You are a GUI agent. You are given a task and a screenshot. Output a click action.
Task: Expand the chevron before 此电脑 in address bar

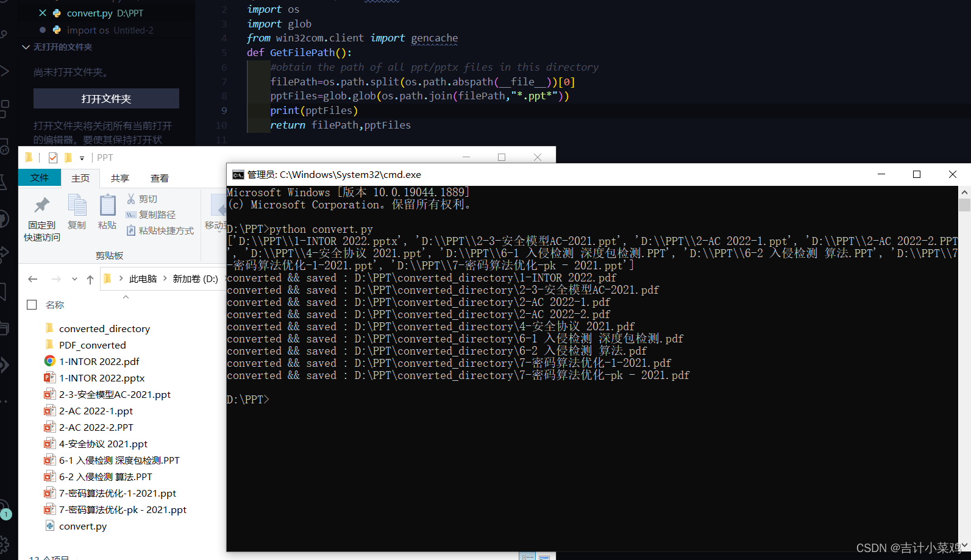121,278
